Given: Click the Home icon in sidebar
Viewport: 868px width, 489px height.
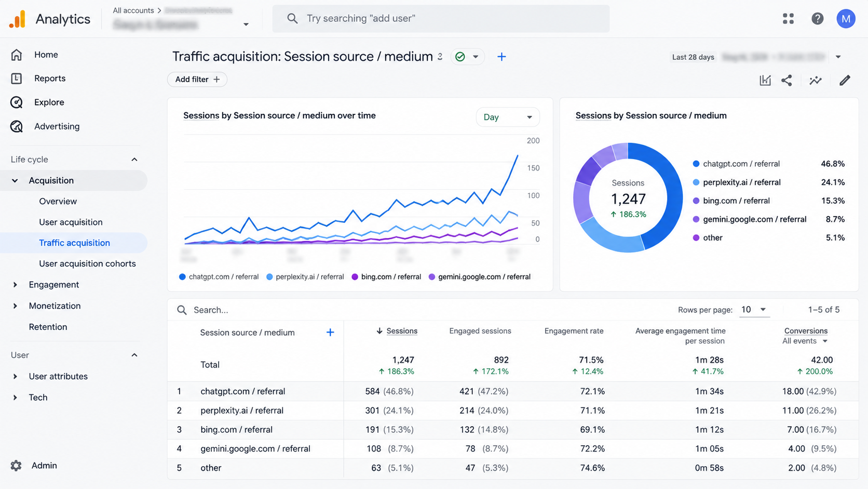Looking at the screenshot, I should coord(17,55).
